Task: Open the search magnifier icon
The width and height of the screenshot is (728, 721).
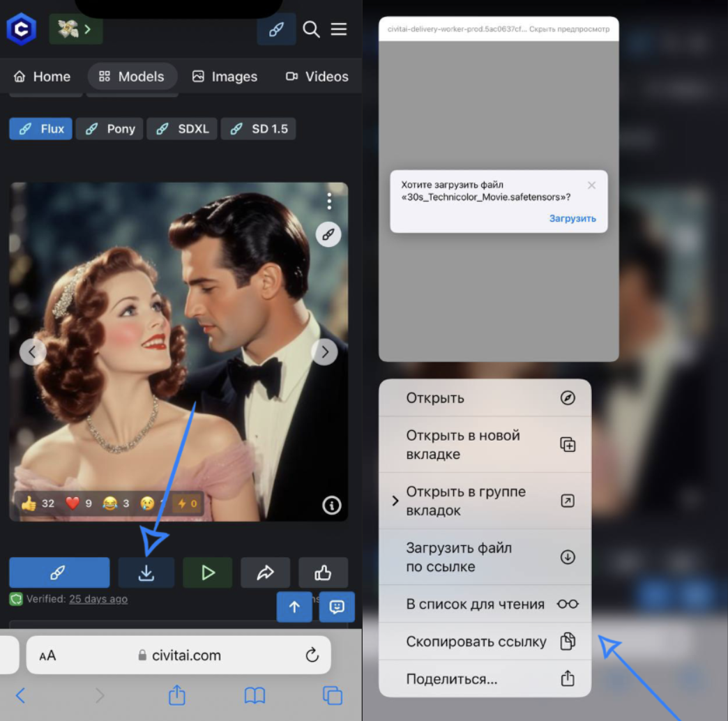Action: pyautogui.click(x=311, y=29)
